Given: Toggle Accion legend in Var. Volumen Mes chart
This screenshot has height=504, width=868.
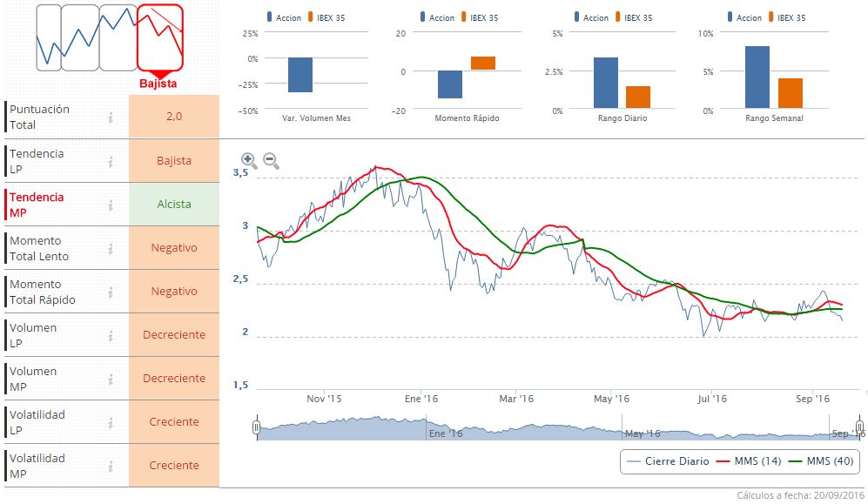Looking at the screenshot, I should pyautogui.click(x=284, y=17).
